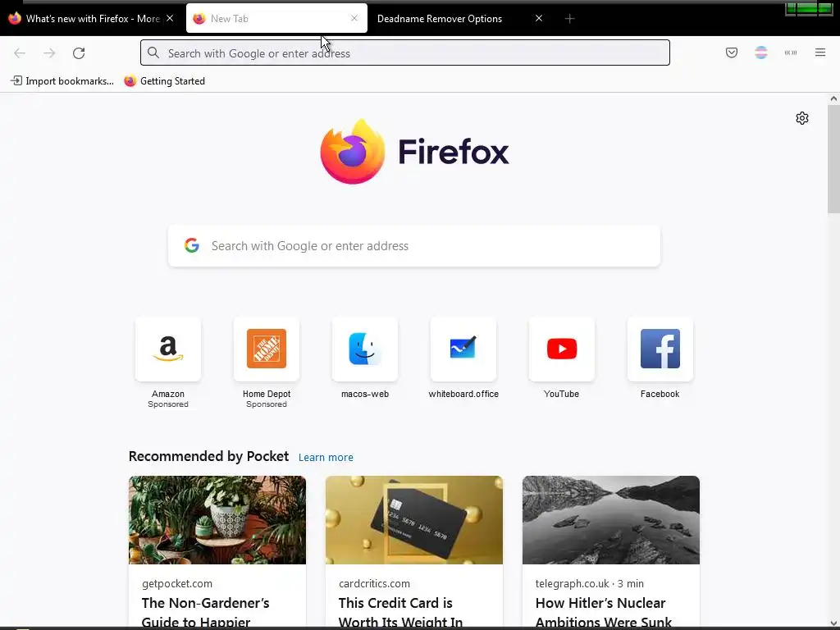
Task: Focus the page's Google search box
Action: 414,245
